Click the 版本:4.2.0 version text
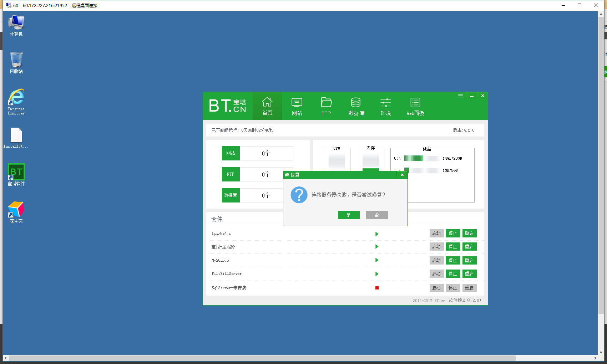The image size is (607, 364). coord(464,130)
